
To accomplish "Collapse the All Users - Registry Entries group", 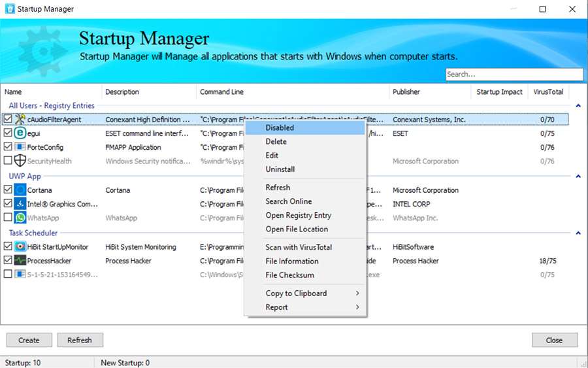I will 578,106.
